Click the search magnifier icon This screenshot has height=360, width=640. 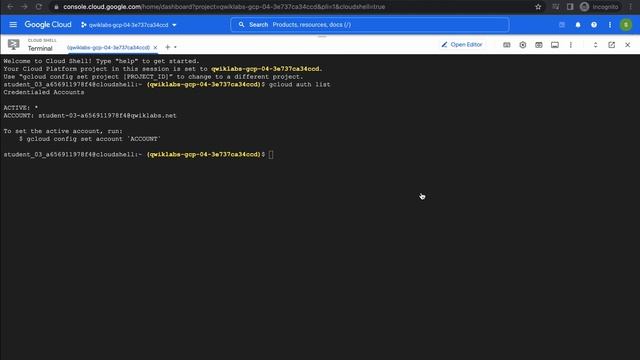(241, 25)
